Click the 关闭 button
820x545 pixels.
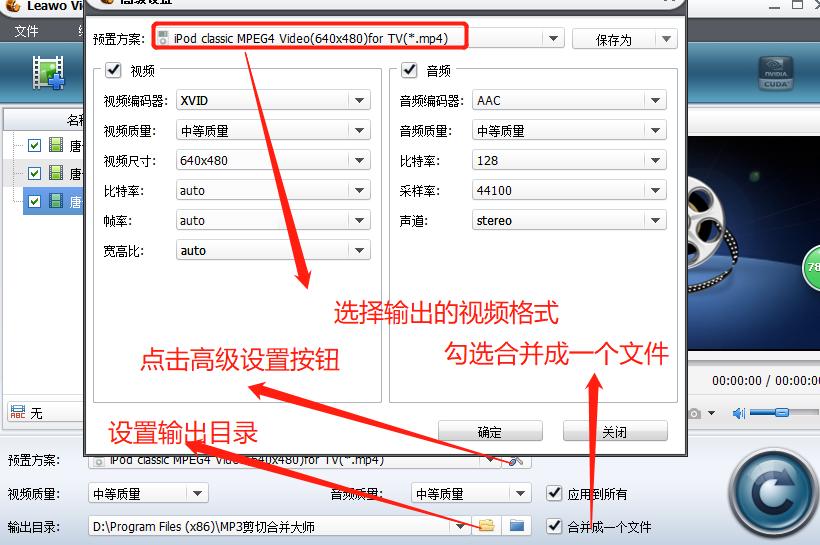pyautogui.click(x=615, y=432)
